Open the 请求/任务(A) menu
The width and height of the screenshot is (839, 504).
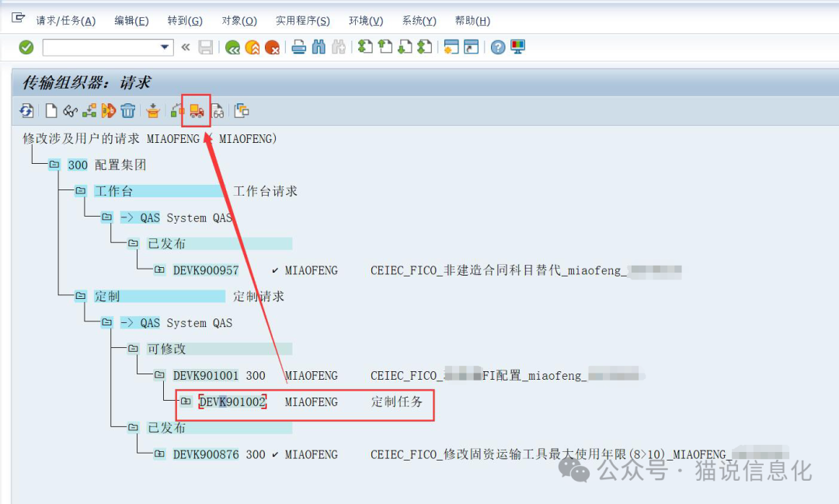click(x=66, y=21)
